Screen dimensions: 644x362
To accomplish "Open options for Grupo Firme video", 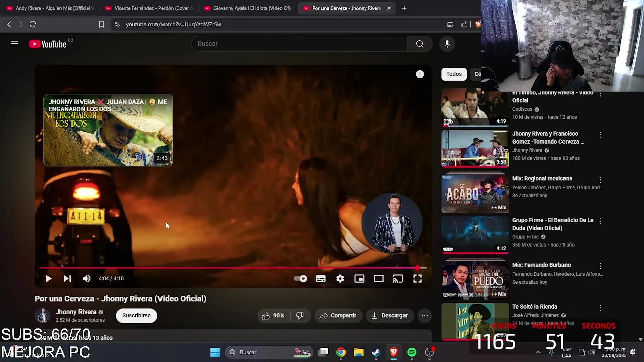I will tap(600, 221).
